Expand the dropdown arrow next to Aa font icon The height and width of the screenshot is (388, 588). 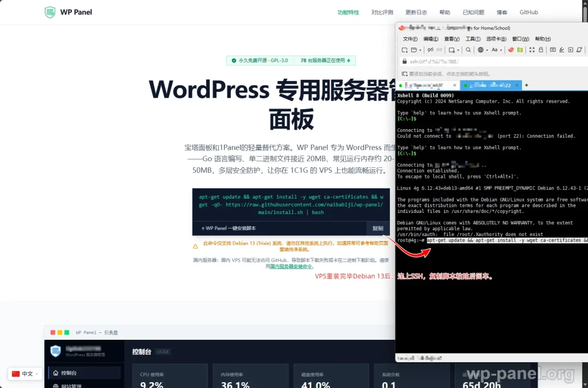501,51
